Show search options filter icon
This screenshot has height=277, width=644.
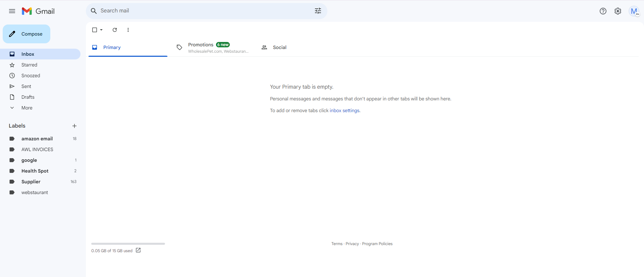(x=318, y=11)
